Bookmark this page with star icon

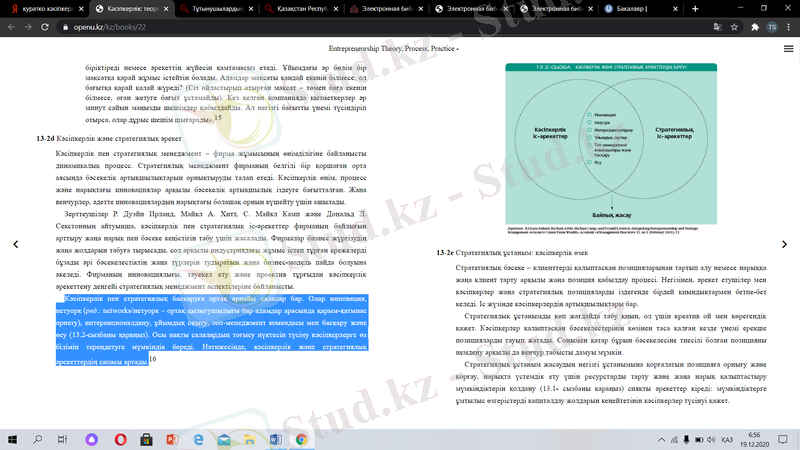point(734,27)
